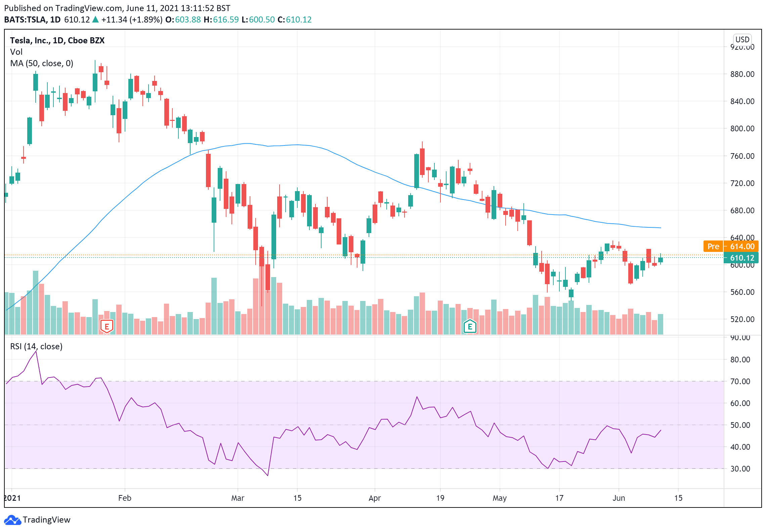
Task: Click the close value C:610.12
Action: [295, 19]
